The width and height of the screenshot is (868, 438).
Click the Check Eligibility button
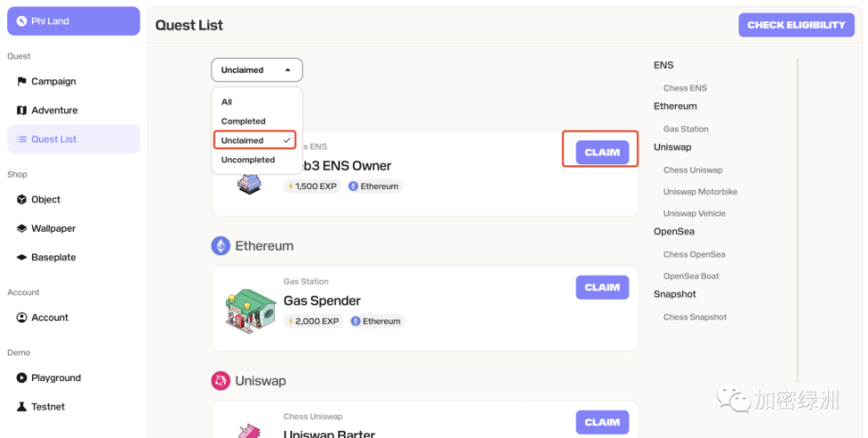tap(796, 25)
